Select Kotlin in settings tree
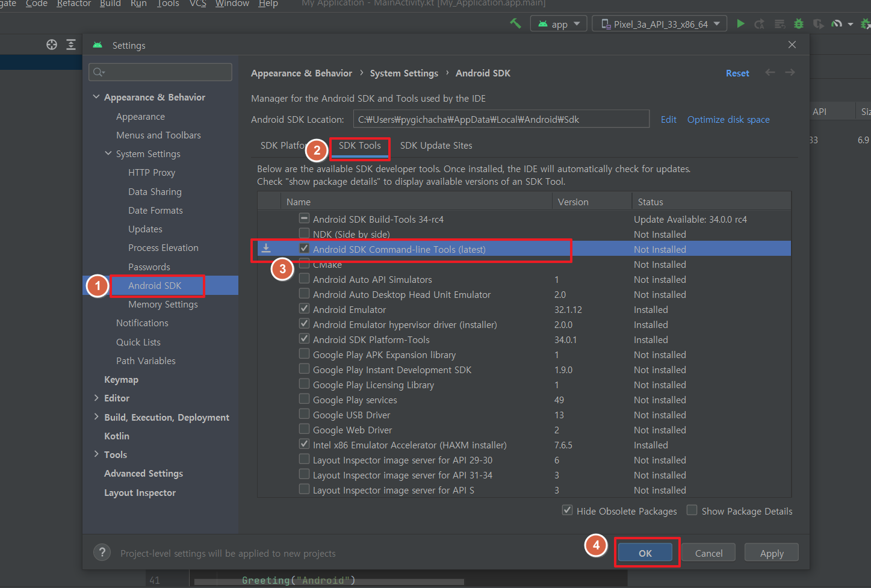Screen dimensions: 871x588 117,436
